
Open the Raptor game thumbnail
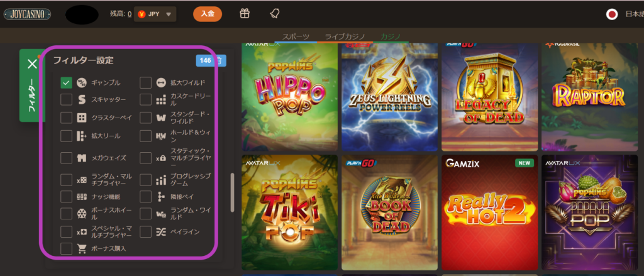[x=589, y=97]
